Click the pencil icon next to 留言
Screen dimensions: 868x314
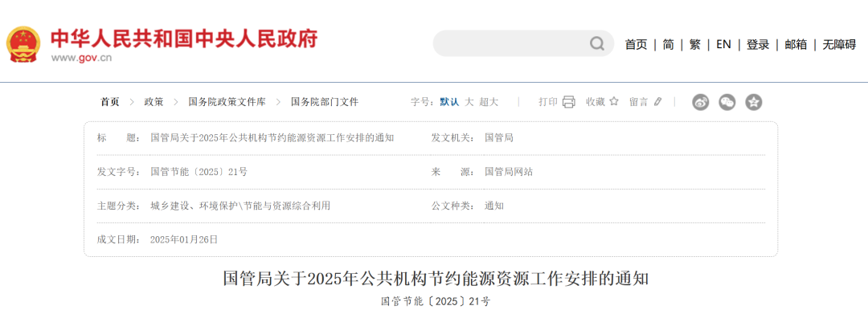click(x=657, y=102)
